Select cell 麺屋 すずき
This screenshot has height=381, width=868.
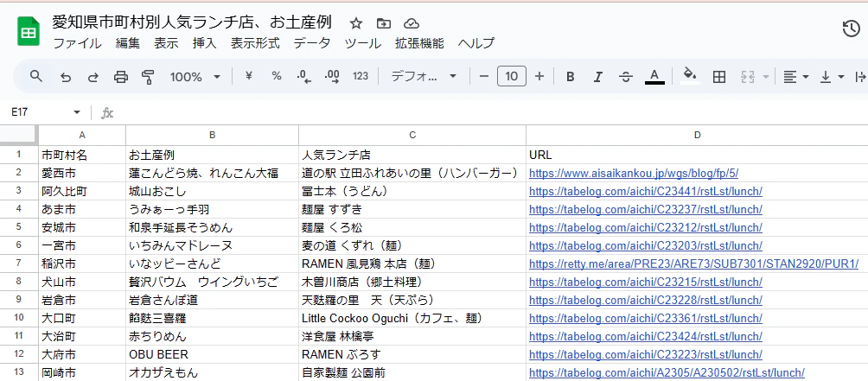pyautogui.click(x=412, y=210)
